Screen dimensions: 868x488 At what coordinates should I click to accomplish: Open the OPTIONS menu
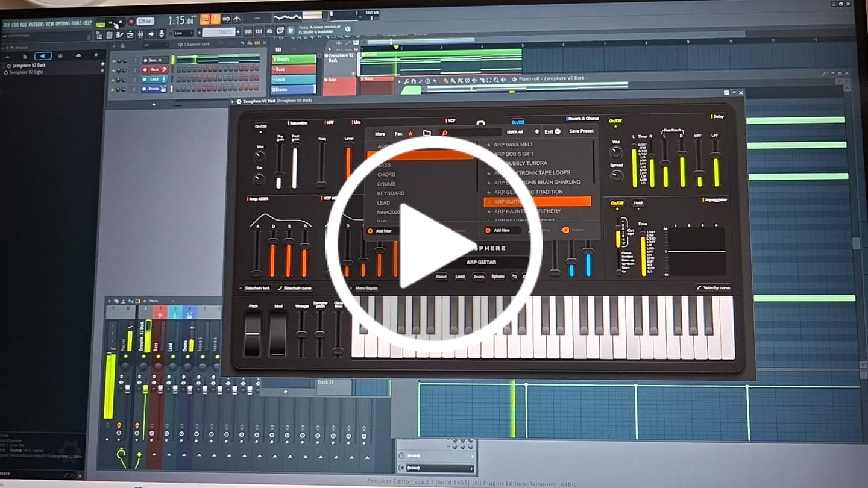(63, 23)
